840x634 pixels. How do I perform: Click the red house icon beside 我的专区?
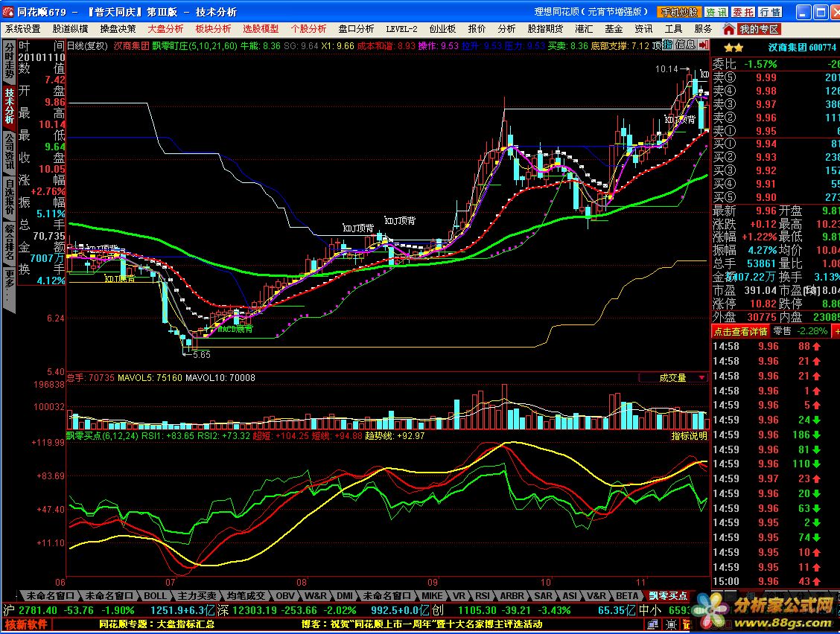point(729,29)
